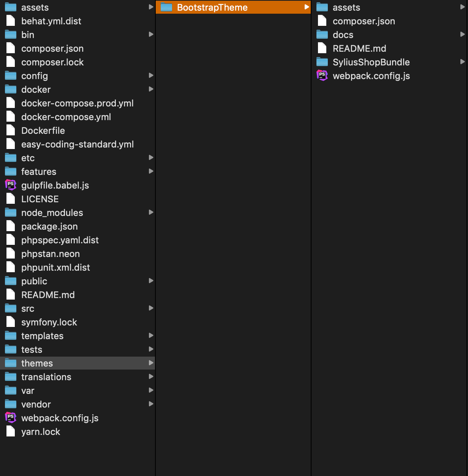Image resolution: width=468 pixels, height=476 pixels.
Task: Click the PhpStorm icon next to BootstrapTheme's webpack.config.js
Action: [x=322, y=75]
